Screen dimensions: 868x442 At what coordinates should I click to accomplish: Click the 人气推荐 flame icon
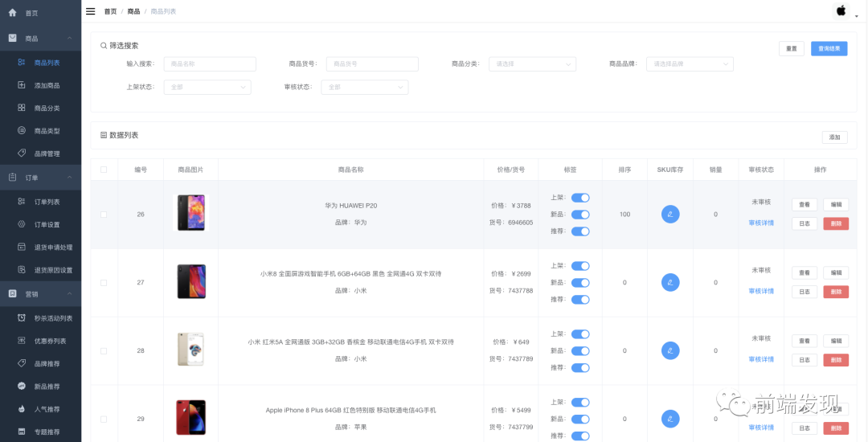click(22, 409)
